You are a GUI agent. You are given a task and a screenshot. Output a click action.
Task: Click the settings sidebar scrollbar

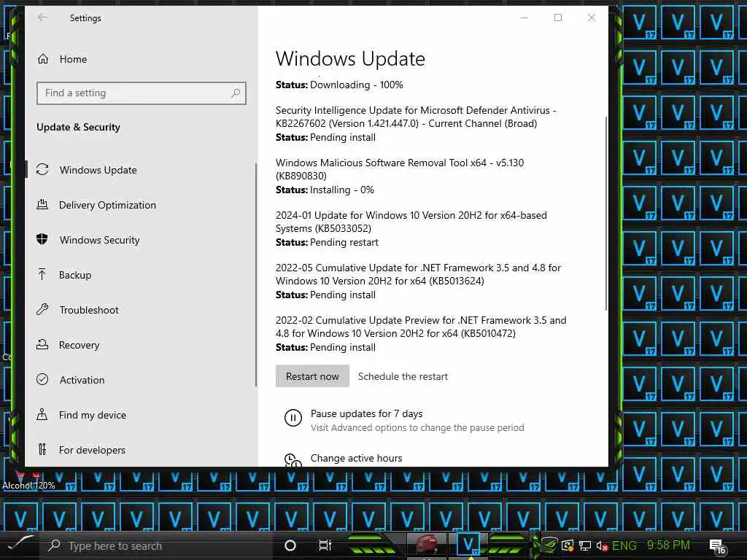tap(256, 275)
